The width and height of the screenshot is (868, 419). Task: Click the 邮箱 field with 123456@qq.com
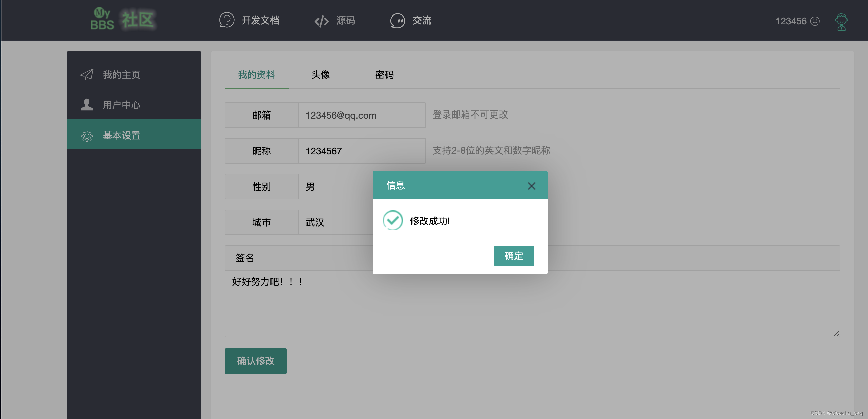(362, 115)
